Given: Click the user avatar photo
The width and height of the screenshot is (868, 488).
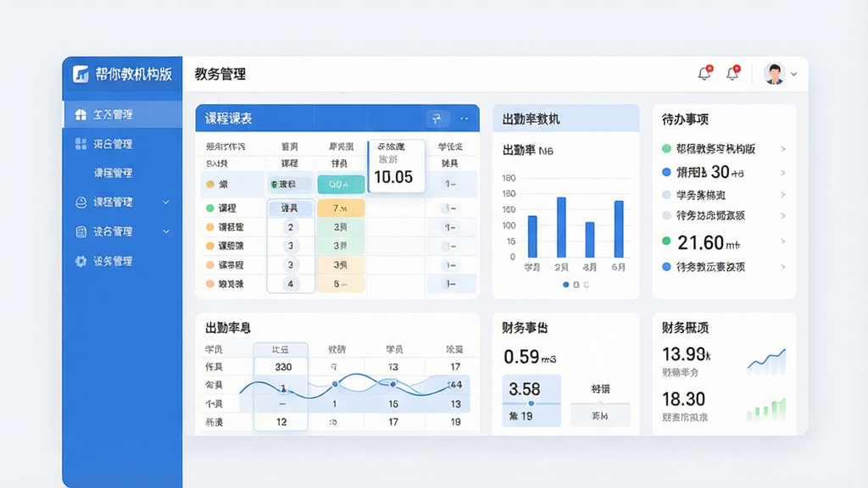Looking at the screenshot, I should click(774, 74).
